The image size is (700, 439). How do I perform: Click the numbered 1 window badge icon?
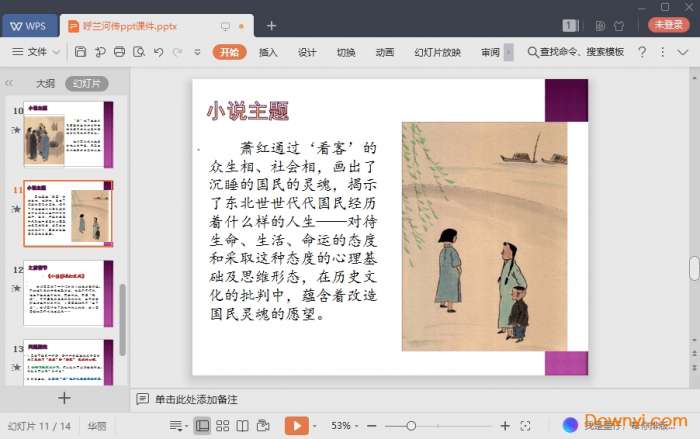pos(570,25)
